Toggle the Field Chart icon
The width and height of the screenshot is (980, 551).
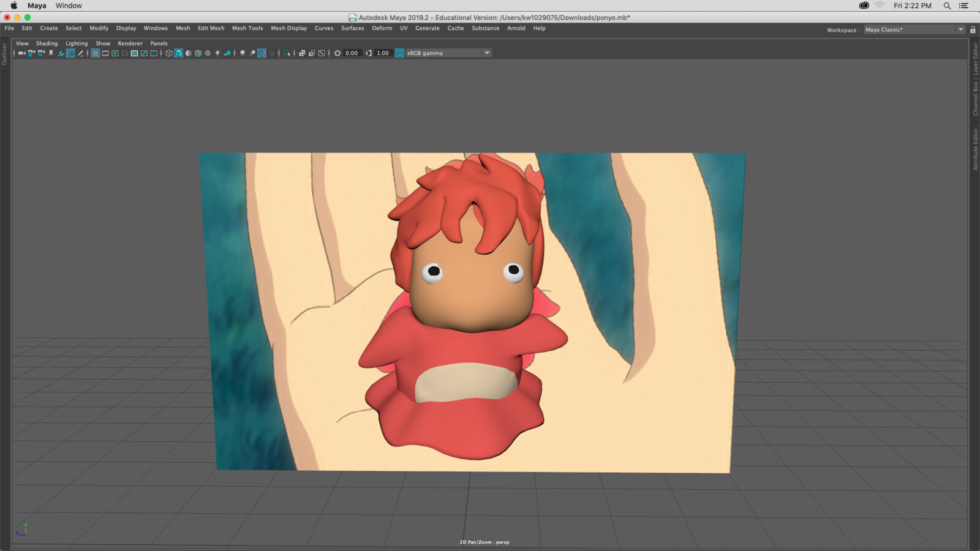(134, 53)
